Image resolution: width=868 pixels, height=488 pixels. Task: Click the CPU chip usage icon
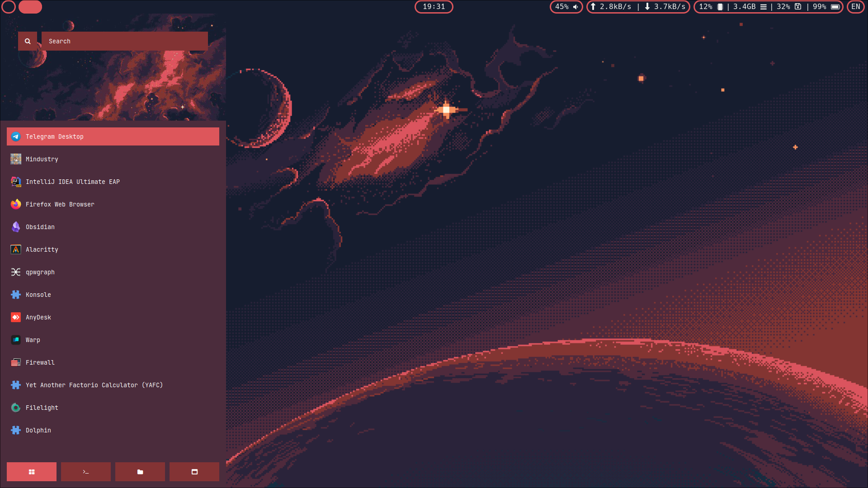point(720,7)
